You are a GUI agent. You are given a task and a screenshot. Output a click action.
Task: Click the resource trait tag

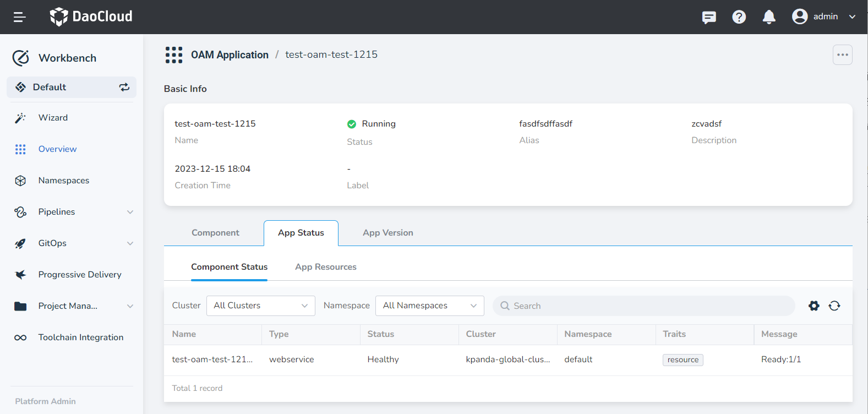[683, 360]
